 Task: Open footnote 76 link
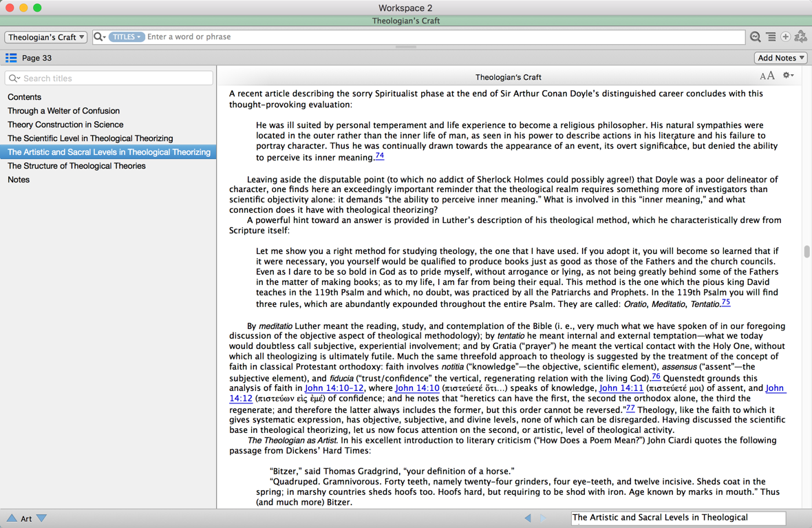point(656,376)
